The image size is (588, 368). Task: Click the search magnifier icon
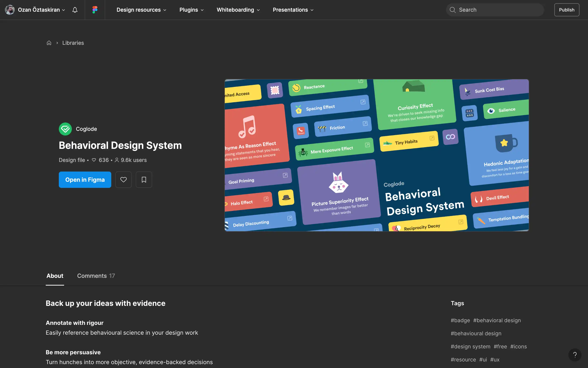[x=452, y=10]
